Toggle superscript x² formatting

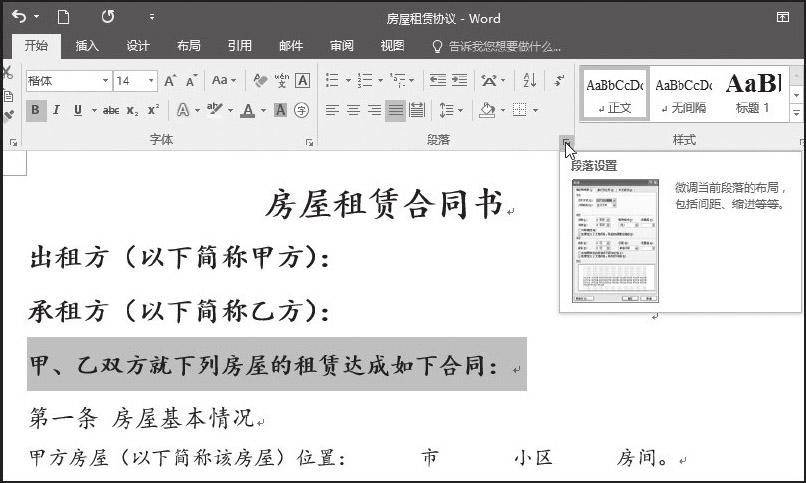153,110
